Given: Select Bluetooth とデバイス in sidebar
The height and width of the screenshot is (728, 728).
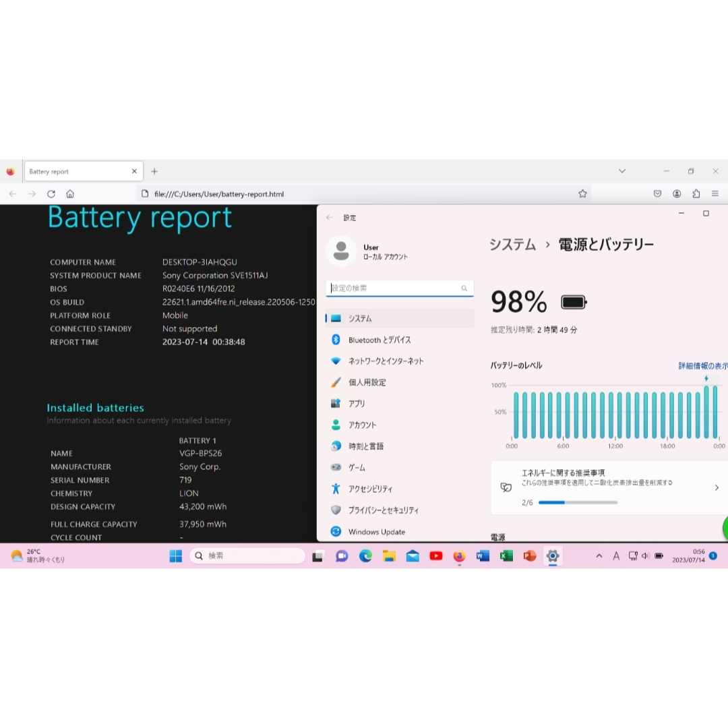Looking at the screenshot, I should coord(400,340).
